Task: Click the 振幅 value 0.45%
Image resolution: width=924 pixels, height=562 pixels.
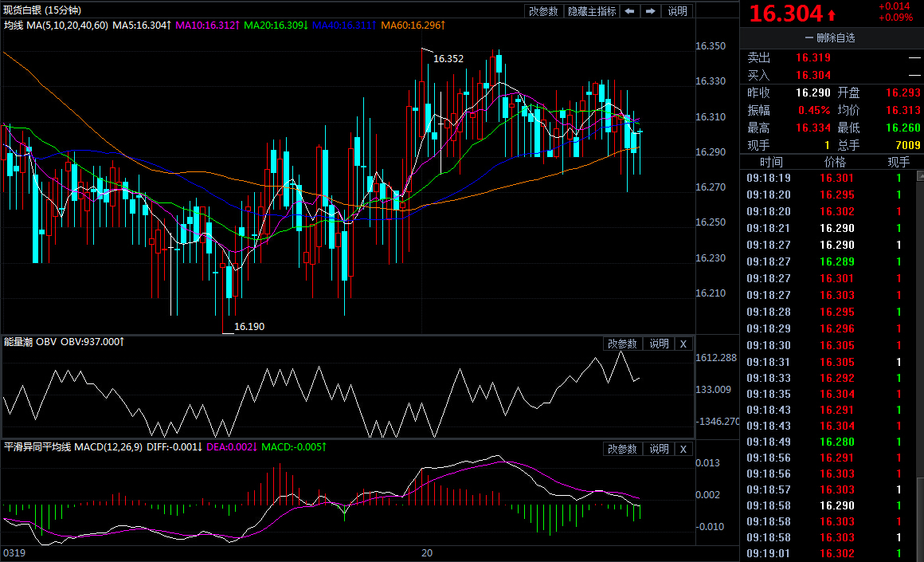Action: [814, 111]
